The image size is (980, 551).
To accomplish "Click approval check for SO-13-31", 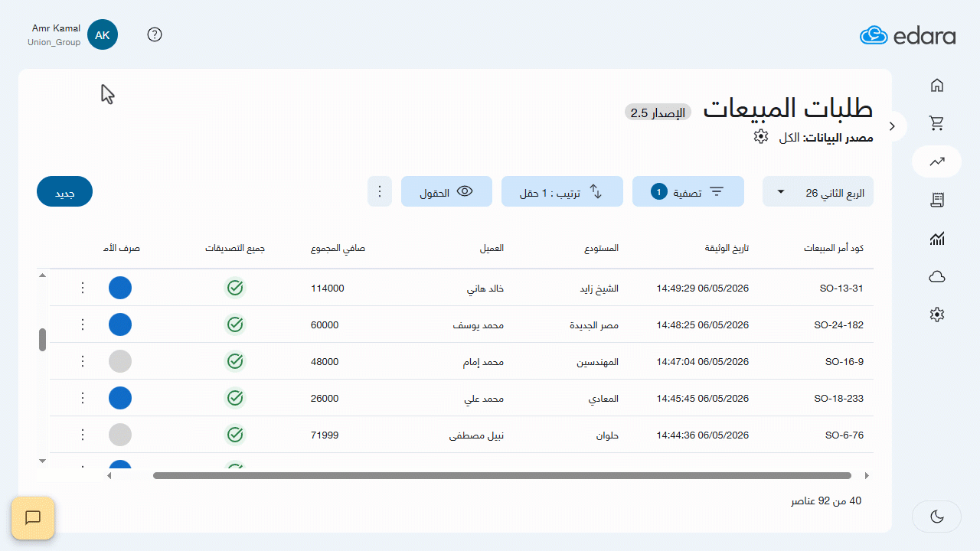I will click(235, 288).
